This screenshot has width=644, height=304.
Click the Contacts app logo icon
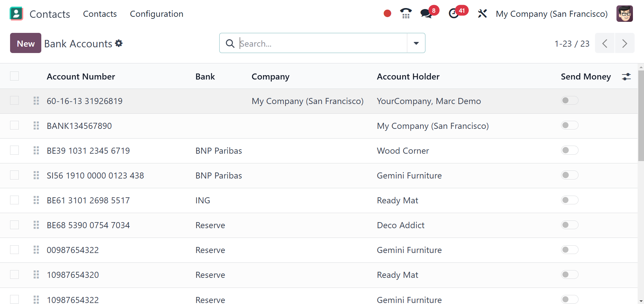16,14
